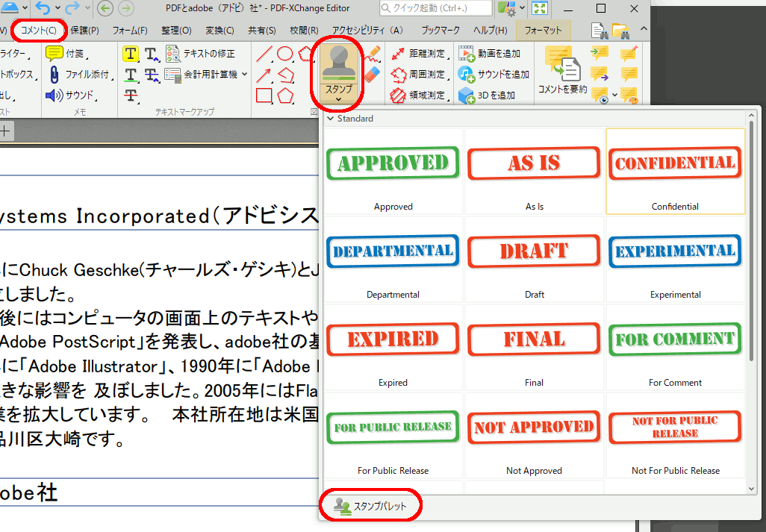766x532 pixels.
Task: Choose the Approved stamp
Action: pos(393,171)
